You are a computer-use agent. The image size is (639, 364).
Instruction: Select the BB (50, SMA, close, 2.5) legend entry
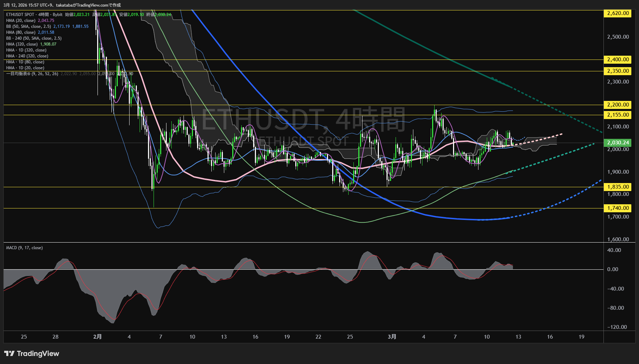coord(29,26)
